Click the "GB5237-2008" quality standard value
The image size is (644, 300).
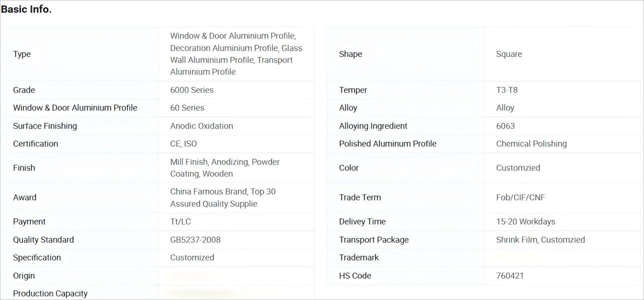click(195, 240)
